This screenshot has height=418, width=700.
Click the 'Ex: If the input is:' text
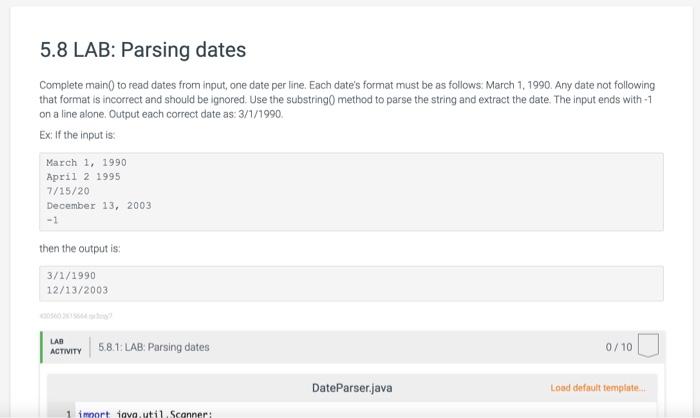(77, 135)
